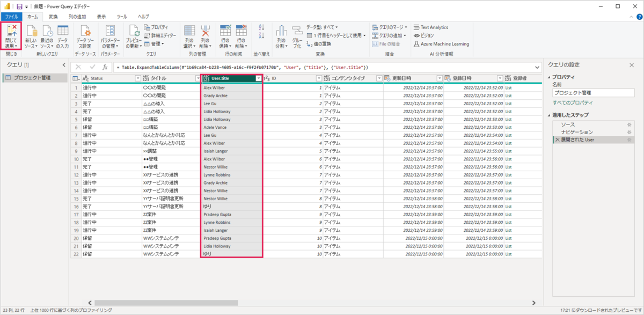Screen dimensions: 644x315
Task: Open パラメーターの管理 (Manage Parameters)
Action: [x=111, y=37]
